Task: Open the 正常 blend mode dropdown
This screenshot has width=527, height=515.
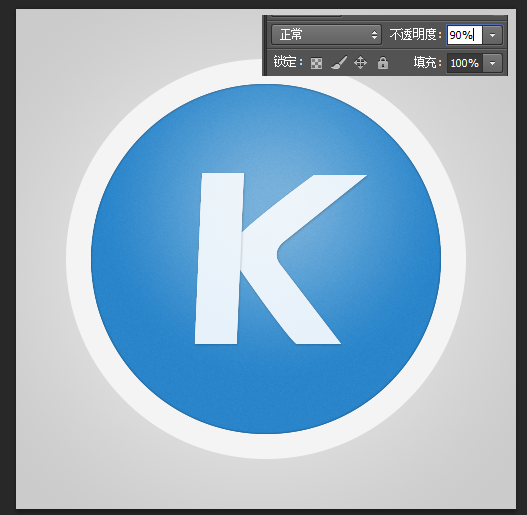Action: click(326, 35)
